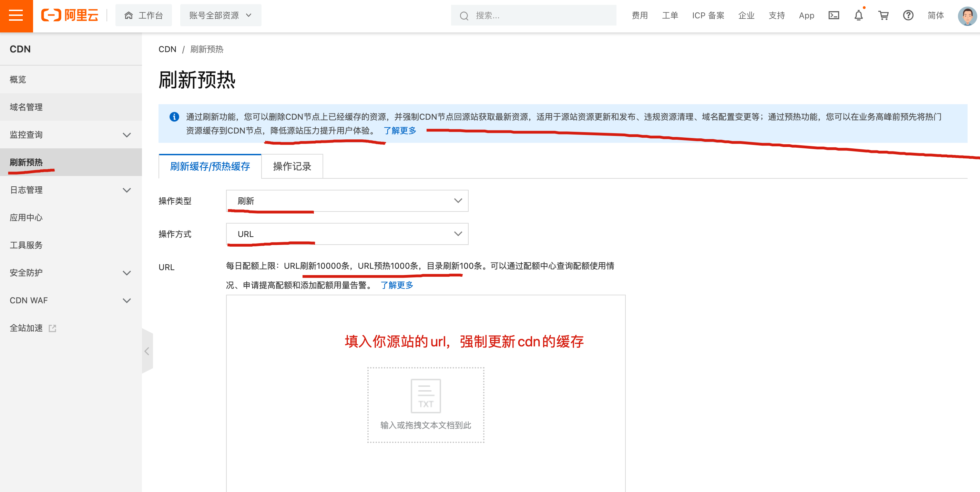
Task: Click 了解更多 link in the info banner
Action: pos(399,131)
